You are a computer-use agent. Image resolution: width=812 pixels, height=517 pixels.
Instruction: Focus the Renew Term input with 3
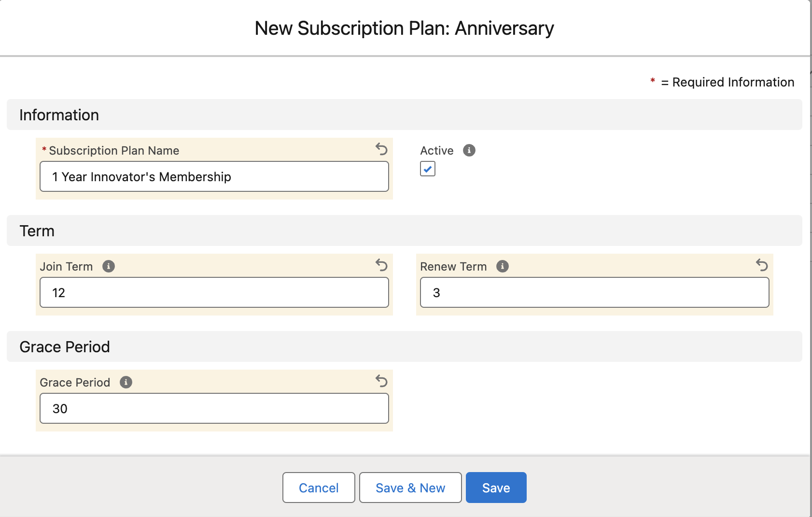tap(595, 292)
